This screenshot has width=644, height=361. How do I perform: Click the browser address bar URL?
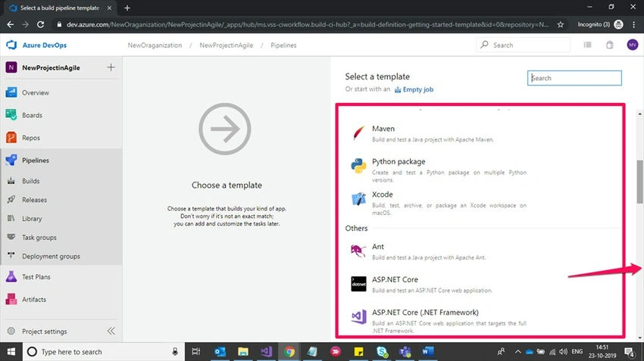(307, 25)
